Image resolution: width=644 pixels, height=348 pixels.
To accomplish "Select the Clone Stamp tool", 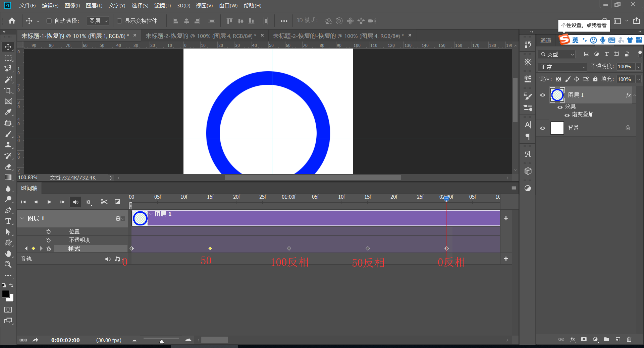I will (x=8, y=145).
